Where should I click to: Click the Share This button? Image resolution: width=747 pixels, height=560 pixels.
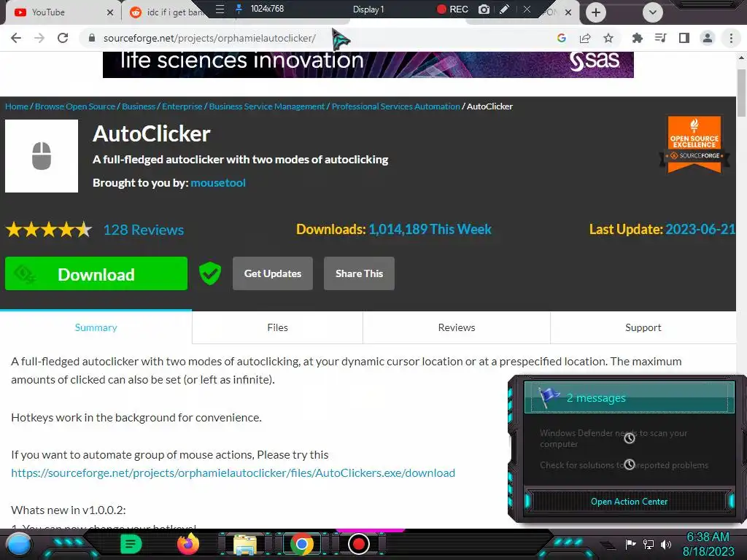pos(359,273)
